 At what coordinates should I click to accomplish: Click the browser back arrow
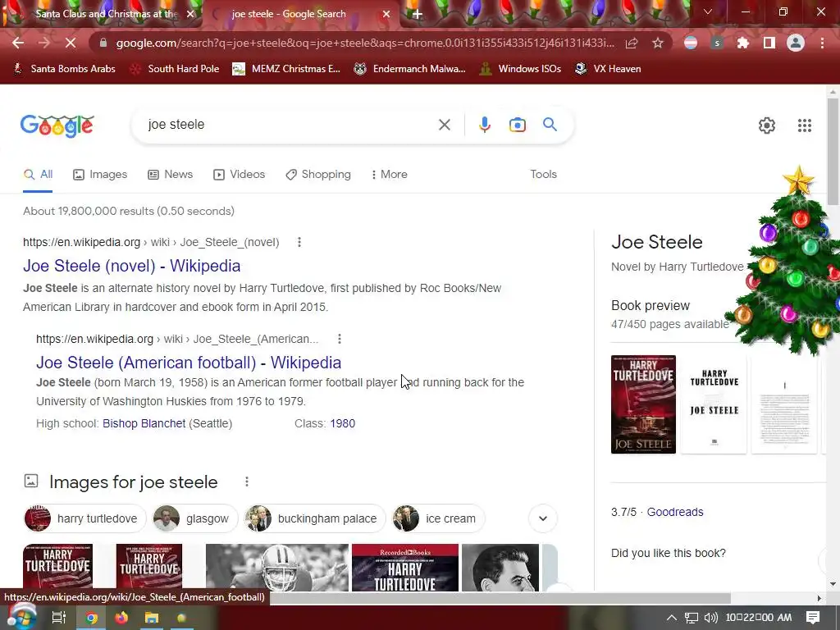point(18,43)
